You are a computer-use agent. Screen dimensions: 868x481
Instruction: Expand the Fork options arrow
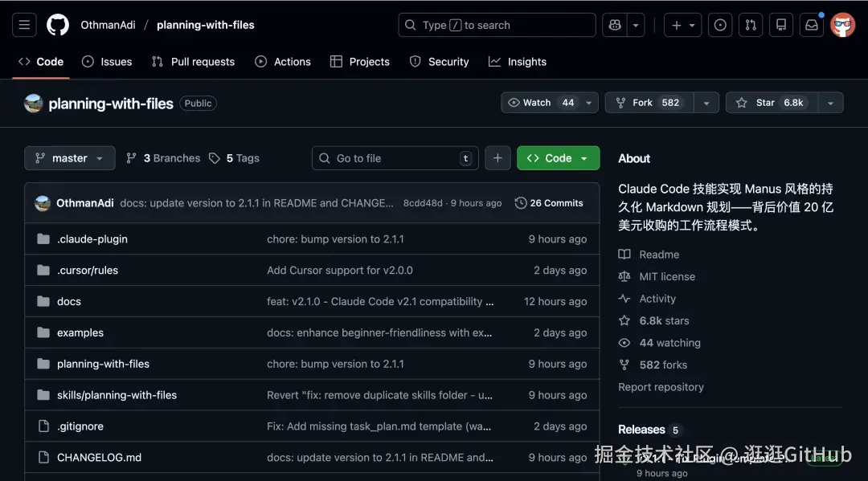pyautogui.click(x=706, y=103)
